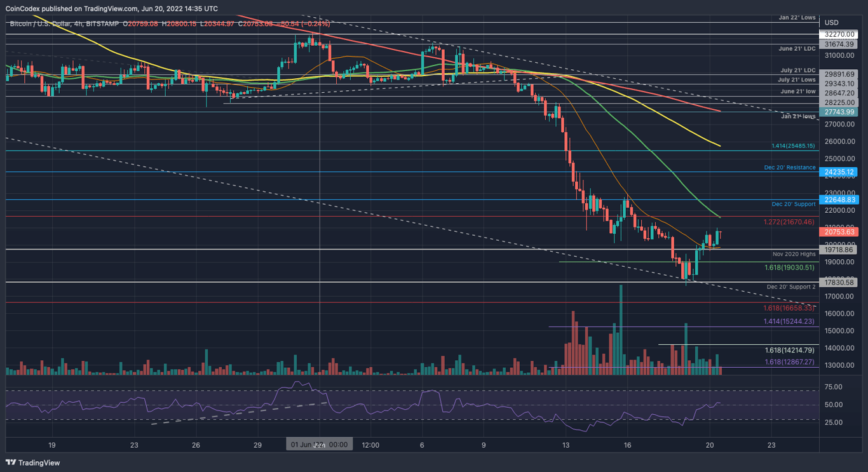Click the red 20753.63 current price tag
Viewport: 868px width, 472px height.
point(838,232)
